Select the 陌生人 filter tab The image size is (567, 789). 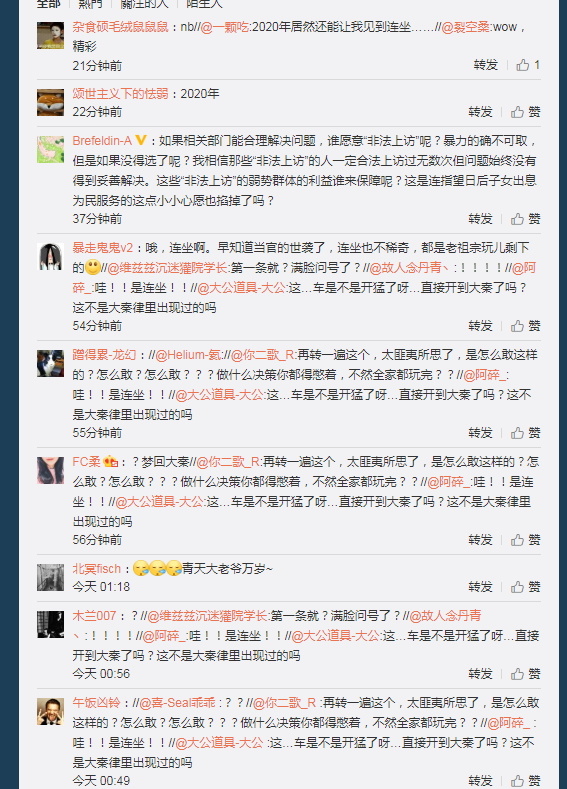tap(204, 4)
